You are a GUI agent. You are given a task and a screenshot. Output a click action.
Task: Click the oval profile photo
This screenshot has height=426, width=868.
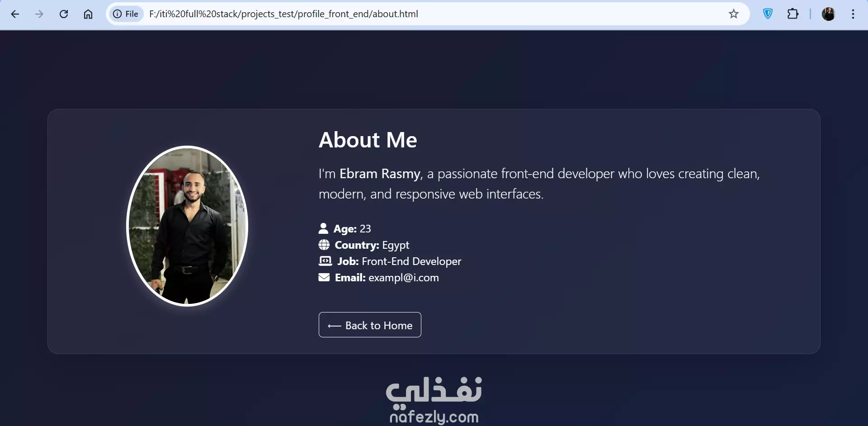[187, 226]
